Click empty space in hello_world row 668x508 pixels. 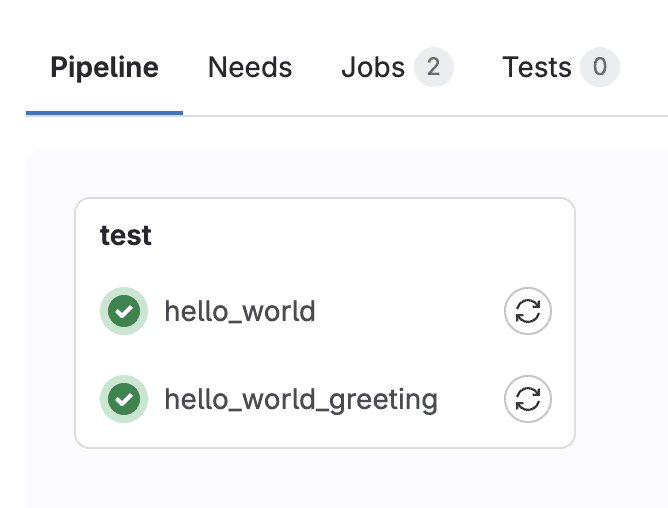click(409, 311)
